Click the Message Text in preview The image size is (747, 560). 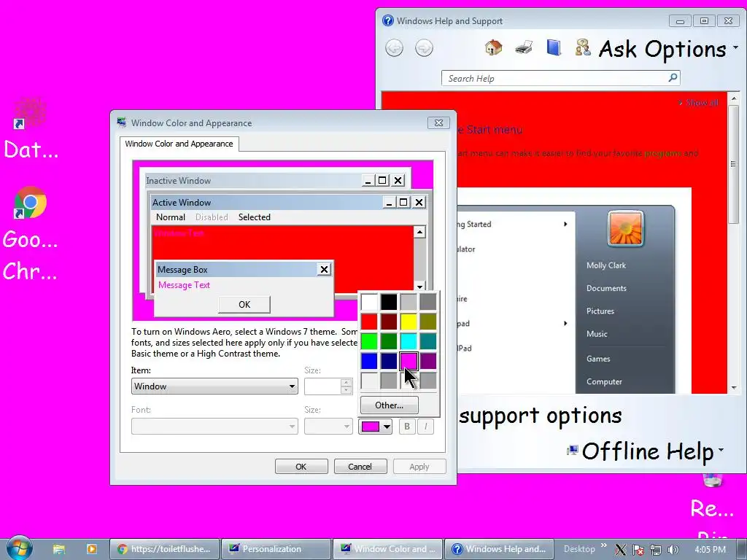click(x=184, y=285)
